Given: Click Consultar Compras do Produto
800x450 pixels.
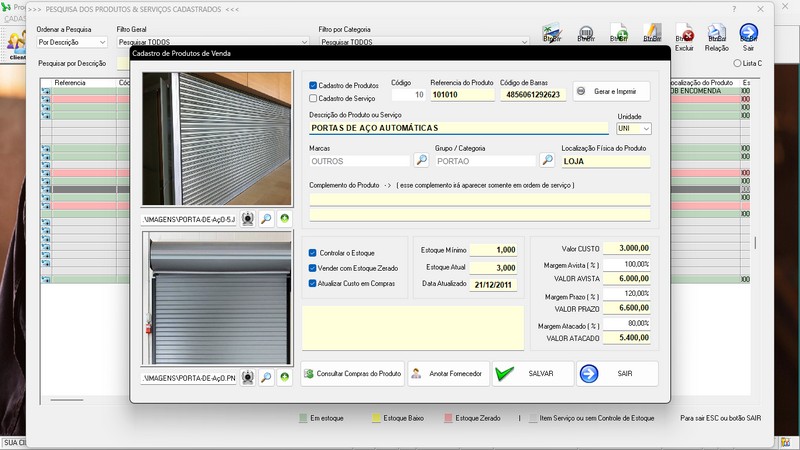Looking at the screenshot, I should pyautogui.click(x=353, y=373).
